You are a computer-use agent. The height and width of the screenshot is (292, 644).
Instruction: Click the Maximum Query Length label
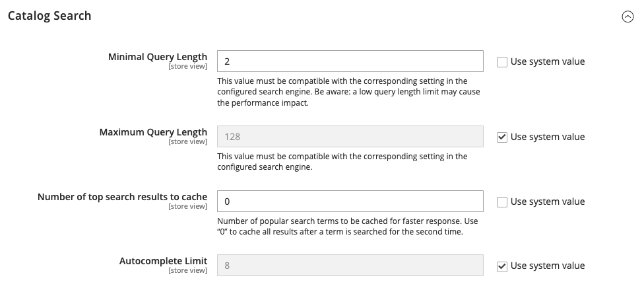click(153, 132)
